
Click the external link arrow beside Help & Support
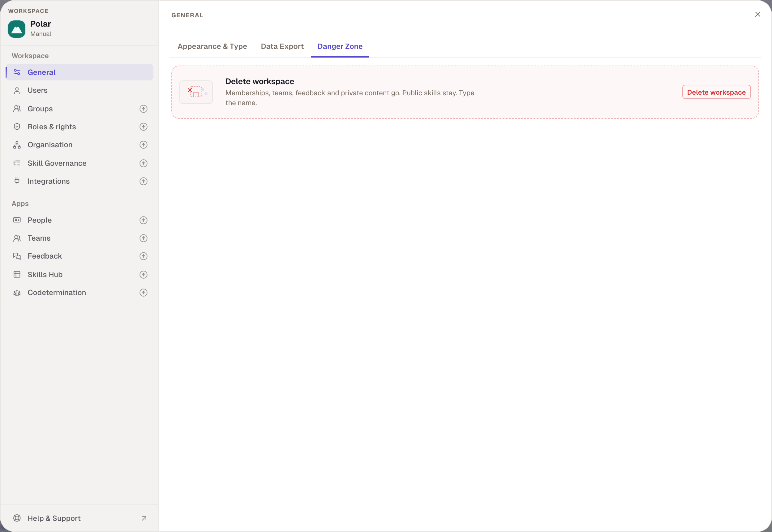[144, 518]
